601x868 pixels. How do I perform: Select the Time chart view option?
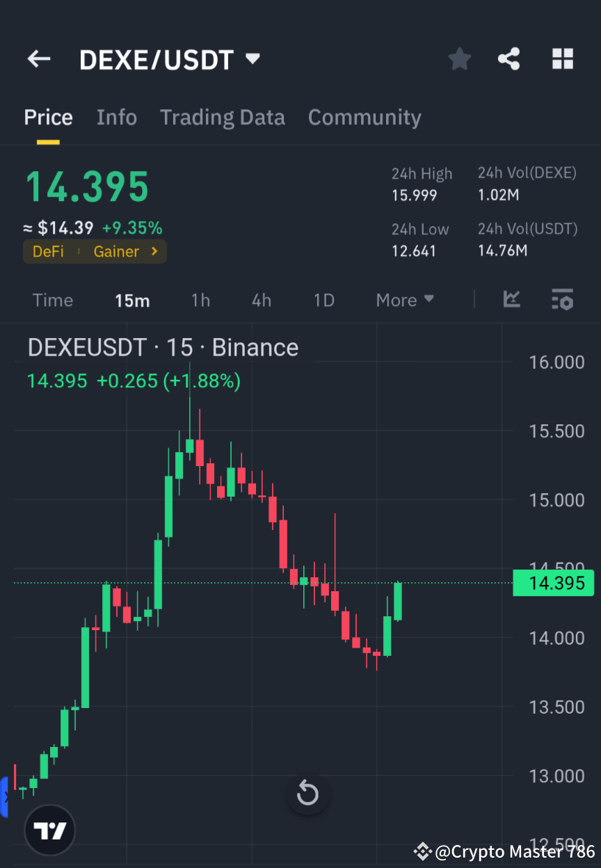pyautogui.click(x=52, y=300)
